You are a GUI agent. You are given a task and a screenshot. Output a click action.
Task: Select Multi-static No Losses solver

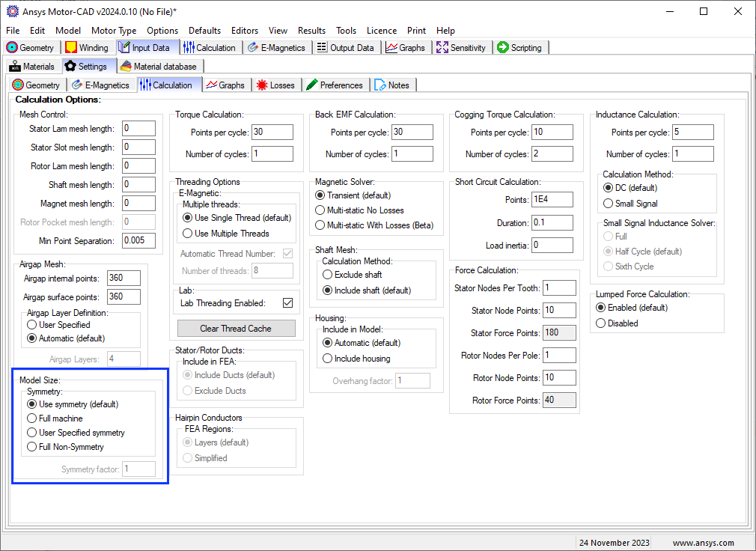pos(320,210)
